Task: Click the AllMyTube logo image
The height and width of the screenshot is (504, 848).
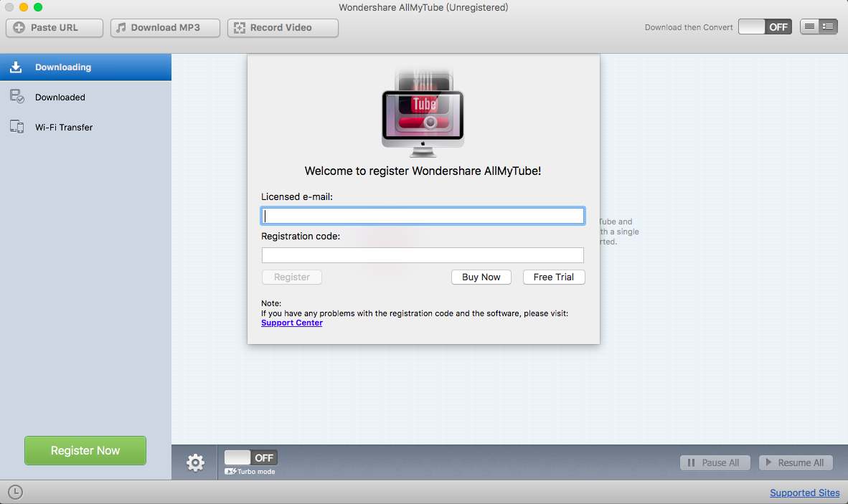Action: pyautogui.click(x=423, y=113)
